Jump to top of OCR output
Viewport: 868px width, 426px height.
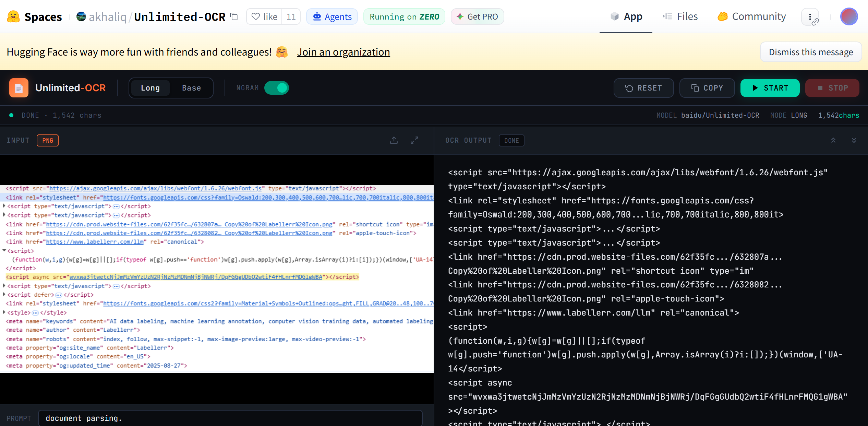pyautogui.click(x=833, y=140)
